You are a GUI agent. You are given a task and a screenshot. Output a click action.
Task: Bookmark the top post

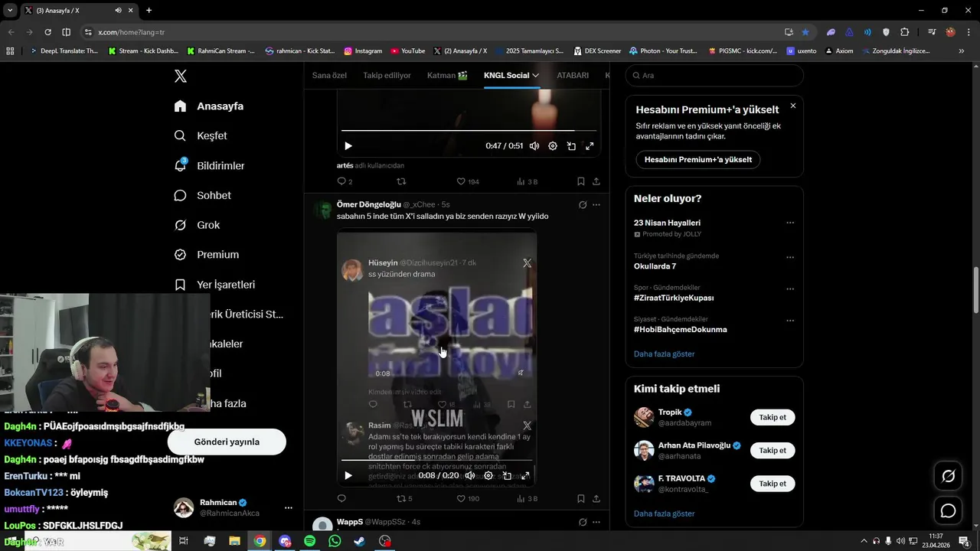coord(580,181)
